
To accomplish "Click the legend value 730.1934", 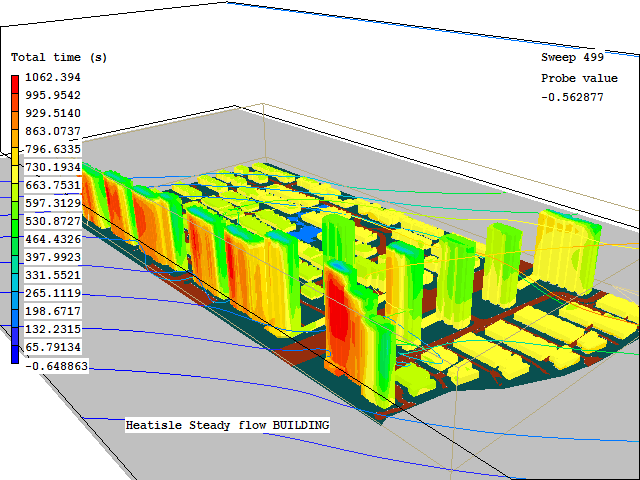I will pos(52,167).
